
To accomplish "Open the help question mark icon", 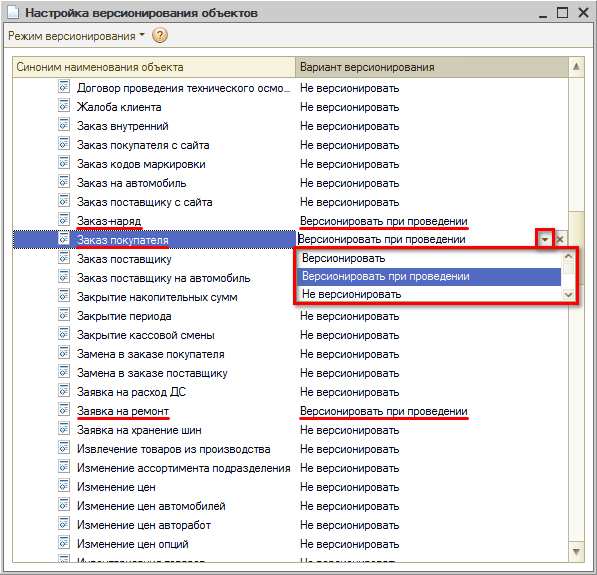I will click(x=160, y=36).
